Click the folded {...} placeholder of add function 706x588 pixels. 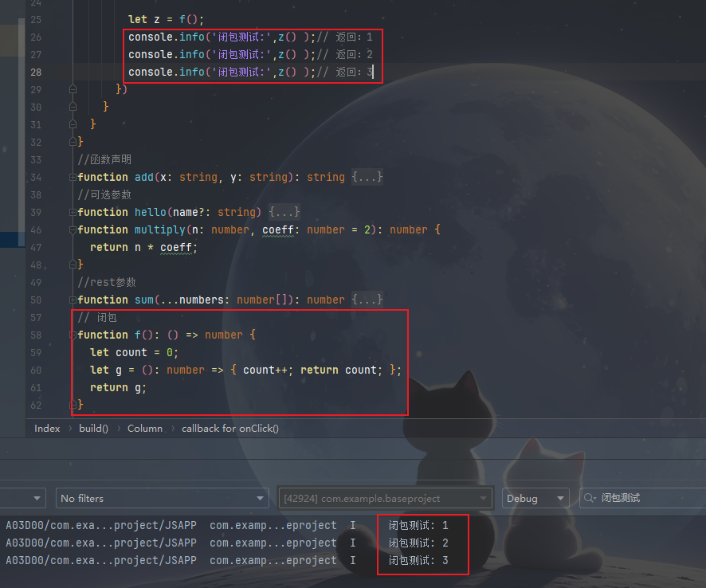[367, 177]
